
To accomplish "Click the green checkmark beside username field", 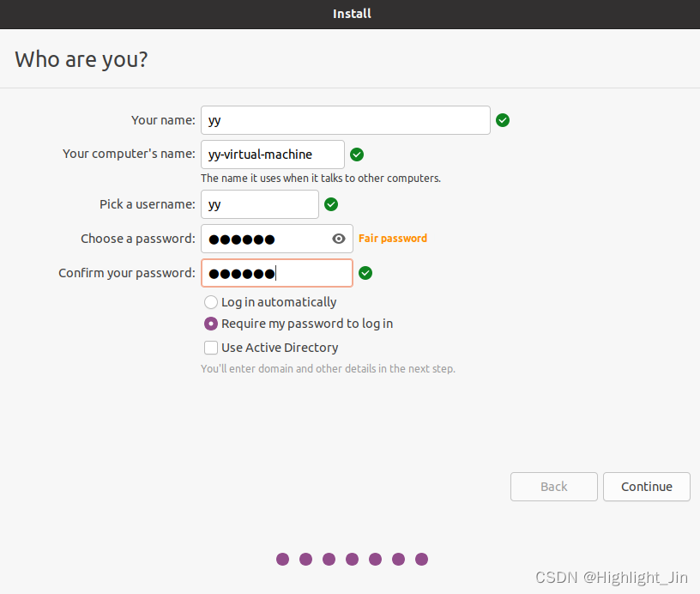I will [x=331, y=204].
